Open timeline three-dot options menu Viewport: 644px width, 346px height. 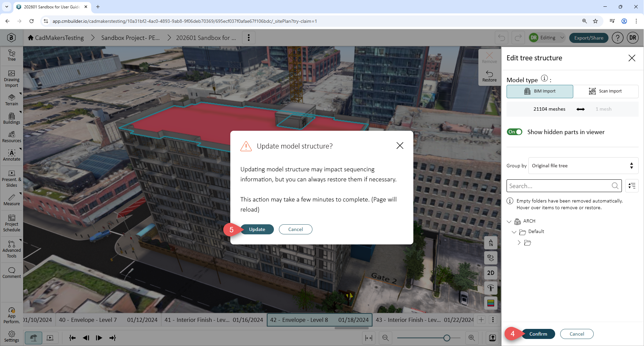click(x=493, y=320)
